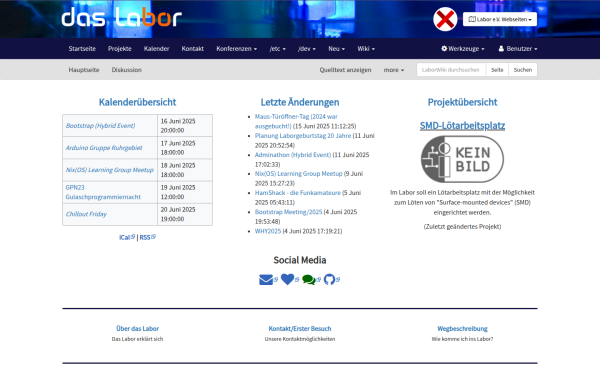Image resolution: width=600 pixels, height=375 pixels.
Task: Open the Letzte Änderungen heading link
Action: coord(300,102)
